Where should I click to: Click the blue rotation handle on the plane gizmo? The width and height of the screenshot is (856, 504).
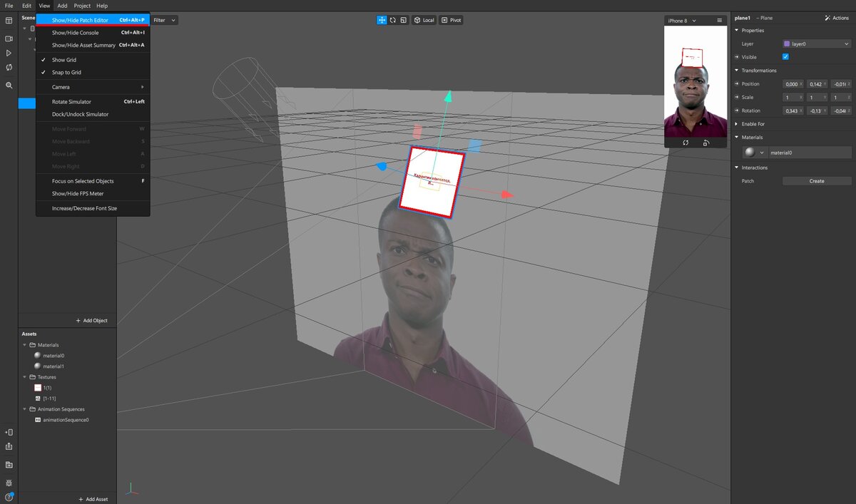[382, 166]
